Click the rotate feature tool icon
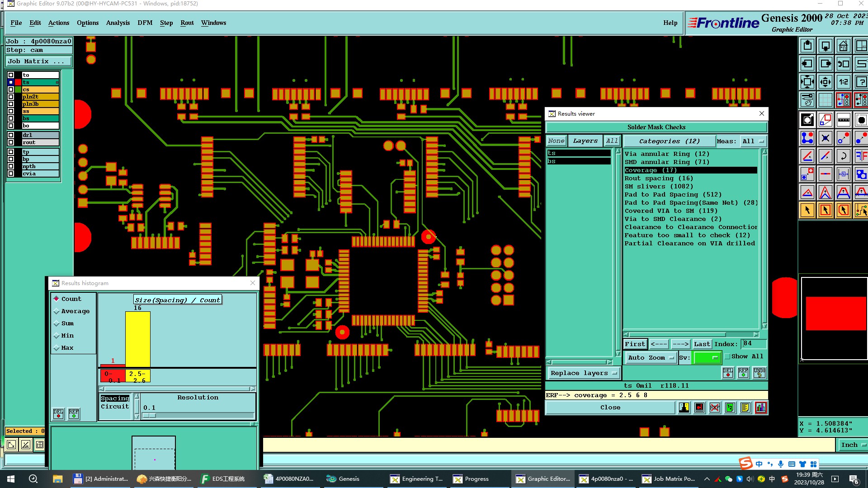 (x=843, y=156)
